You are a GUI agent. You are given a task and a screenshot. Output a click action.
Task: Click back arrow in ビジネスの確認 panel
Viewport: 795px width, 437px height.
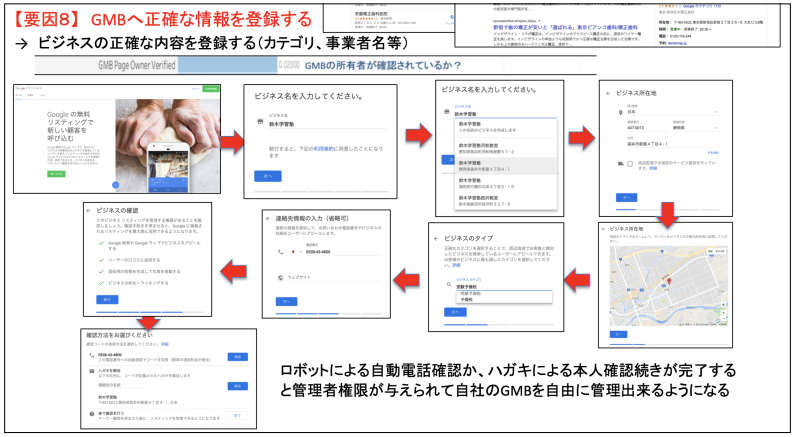click(x=89, y=210)
